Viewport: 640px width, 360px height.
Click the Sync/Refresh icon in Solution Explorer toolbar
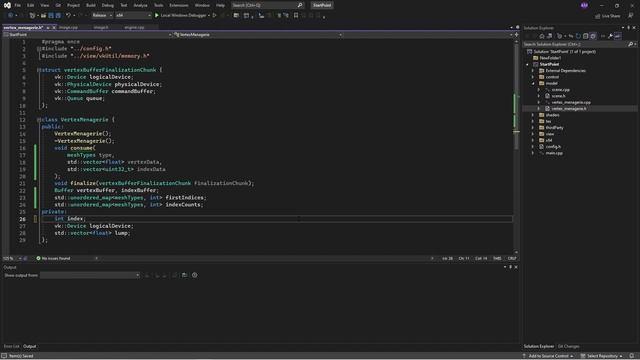[578, 36]
